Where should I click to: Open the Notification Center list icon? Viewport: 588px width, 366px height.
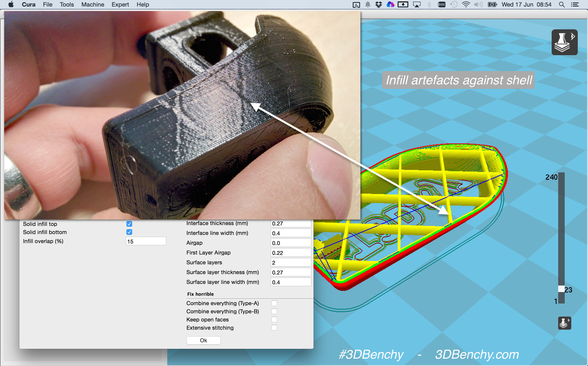(x=575, y=5)
